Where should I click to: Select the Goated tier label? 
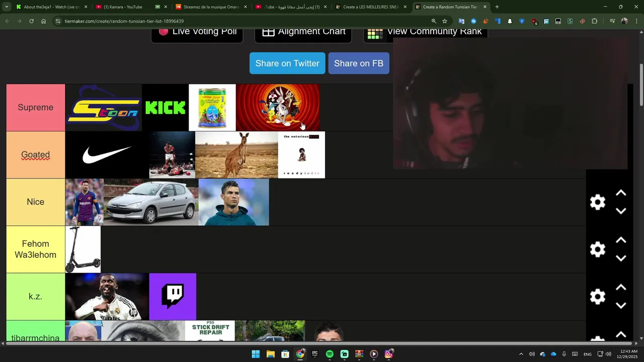[x=36, y=155]
